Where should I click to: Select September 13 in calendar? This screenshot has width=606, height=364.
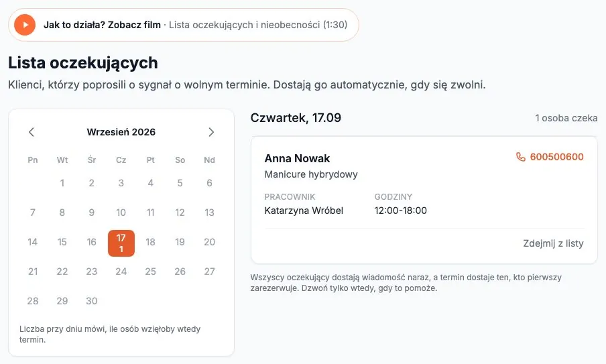tap(209, 213)
